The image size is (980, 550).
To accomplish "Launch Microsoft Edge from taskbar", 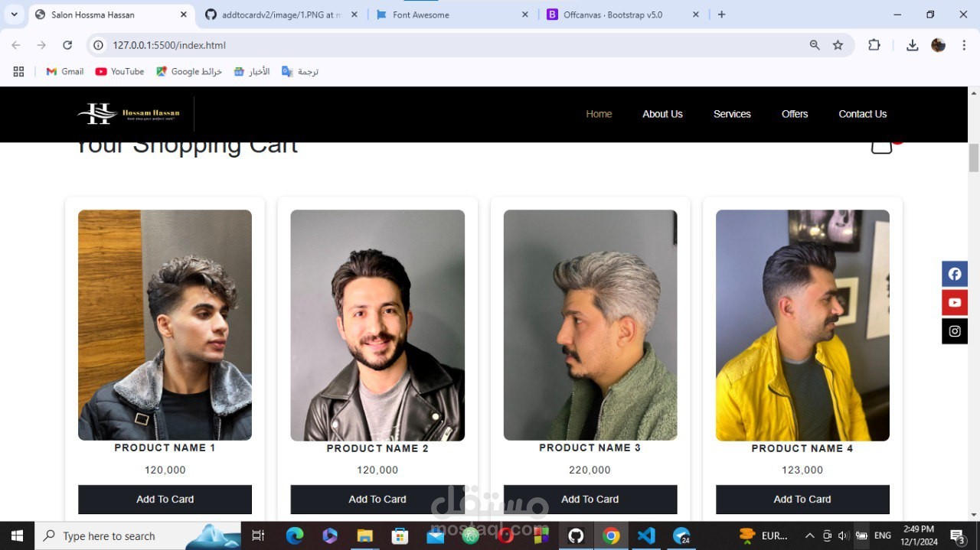I will [x=295, y=535].
